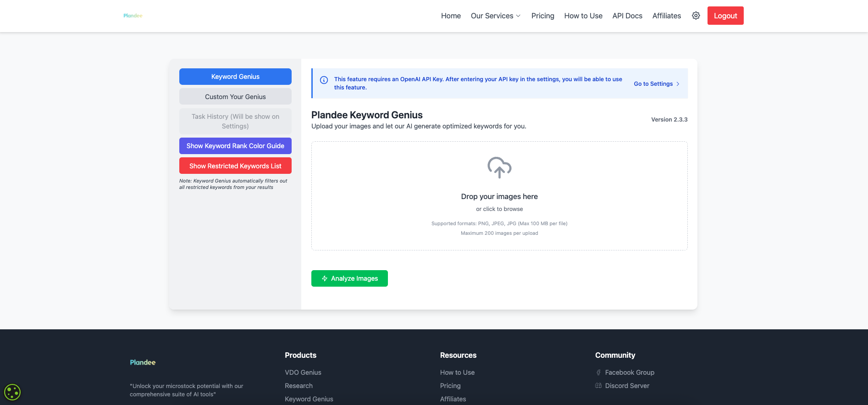The image size is (868, 405).
Task: Click the 'Maximum 200 images per upload' text
Action: 499,233
